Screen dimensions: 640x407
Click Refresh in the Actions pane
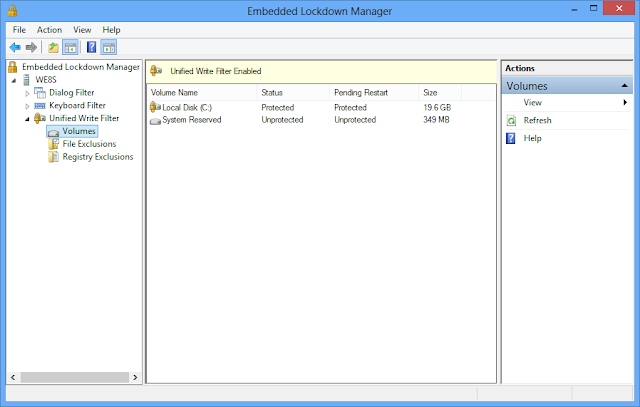[538, 120]
